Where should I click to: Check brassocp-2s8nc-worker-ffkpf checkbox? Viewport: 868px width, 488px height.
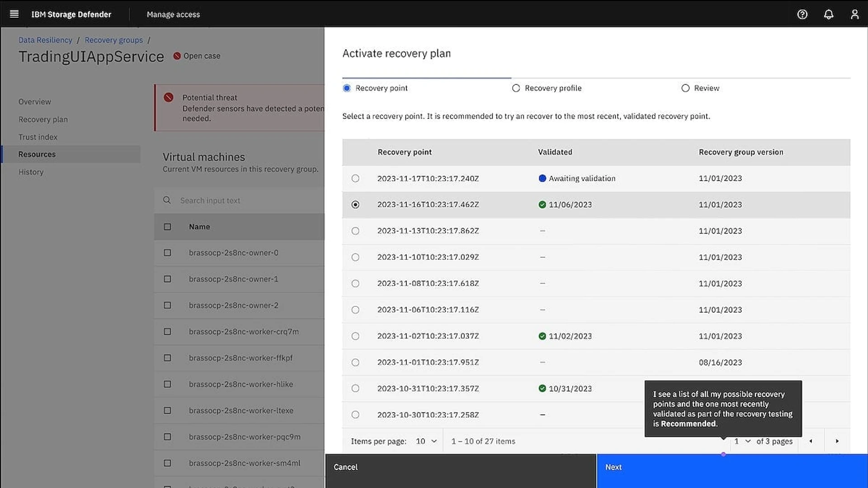168,358
